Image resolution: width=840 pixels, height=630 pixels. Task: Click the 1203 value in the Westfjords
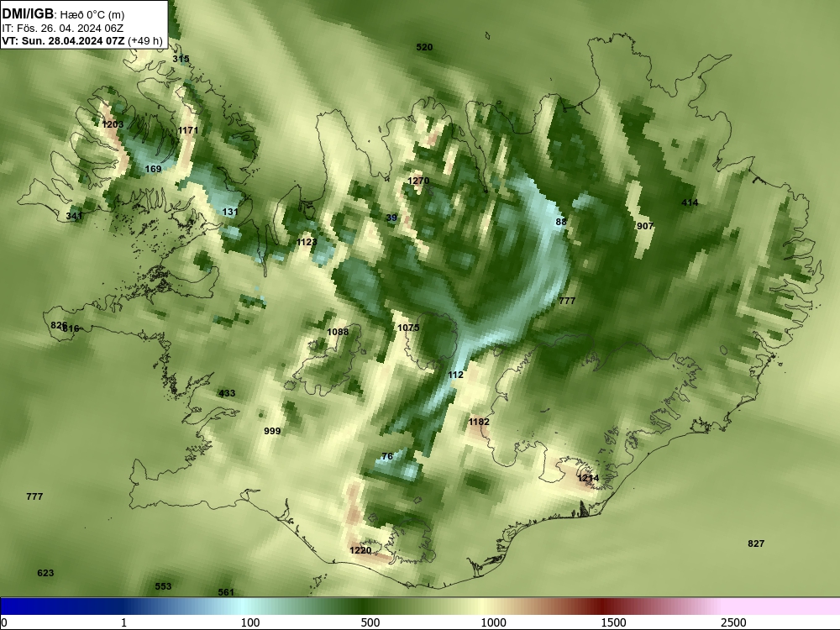click(x=113, y=124)
